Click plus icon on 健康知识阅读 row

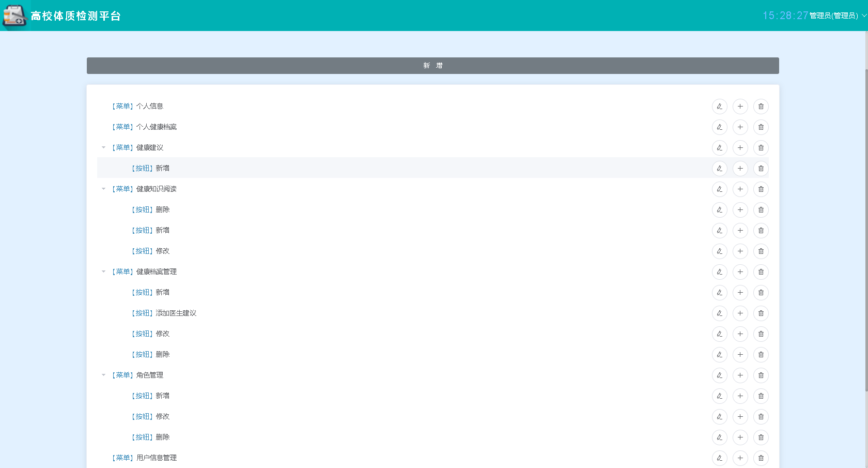point(740,189)
